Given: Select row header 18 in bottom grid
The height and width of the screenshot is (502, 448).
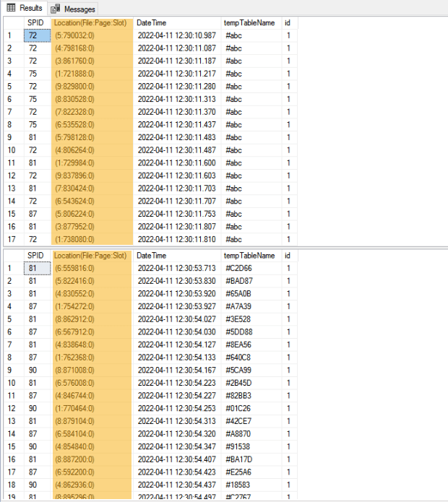Looking at the screenshot, I should [14, 485].
